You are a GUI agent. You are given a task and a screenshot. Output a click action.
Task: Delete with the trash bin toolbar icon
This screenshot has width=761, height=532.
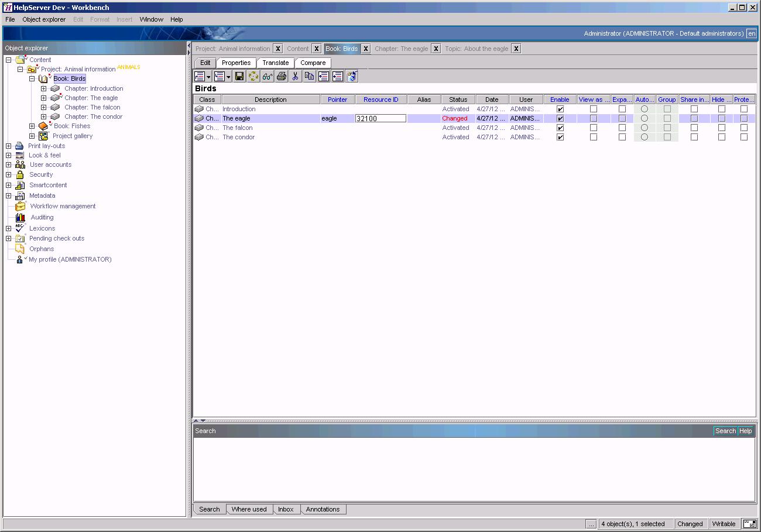[351, 76]
